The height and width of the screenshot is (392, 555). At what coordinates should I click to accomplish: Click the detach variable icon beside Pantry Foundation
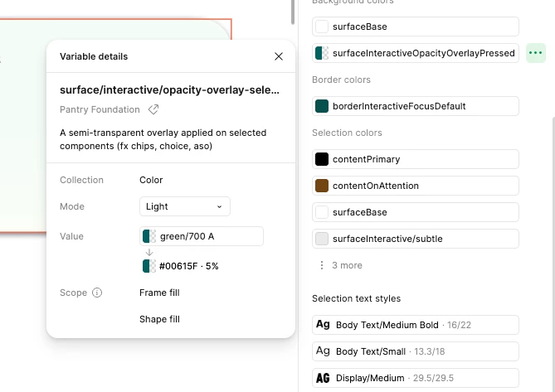tap(153, 109)
